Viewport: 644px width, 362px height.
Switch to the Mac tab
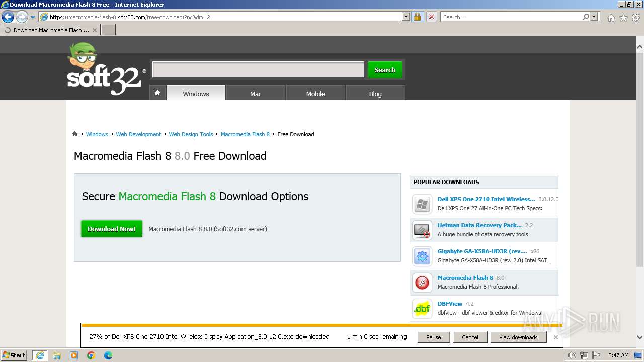pos(256,93)
